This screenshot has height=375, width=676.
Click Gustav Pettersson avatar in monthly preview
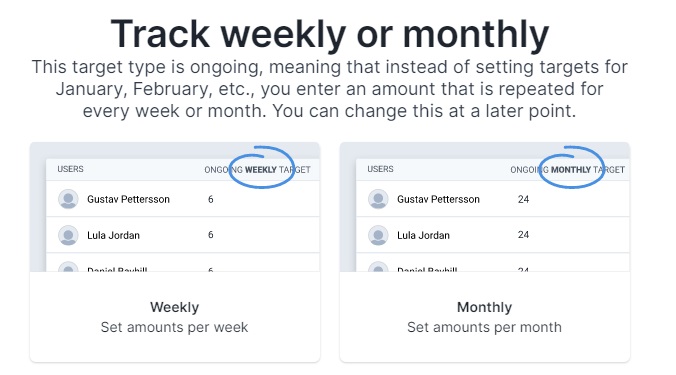[378, 199]
